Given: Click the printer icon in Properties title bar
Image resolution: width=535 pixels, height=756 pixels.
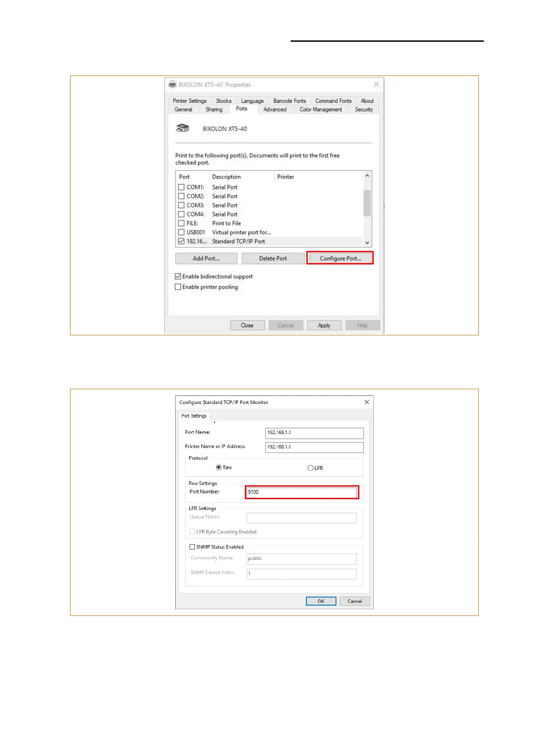Looking at the screenshot, I should click(172, 84).
